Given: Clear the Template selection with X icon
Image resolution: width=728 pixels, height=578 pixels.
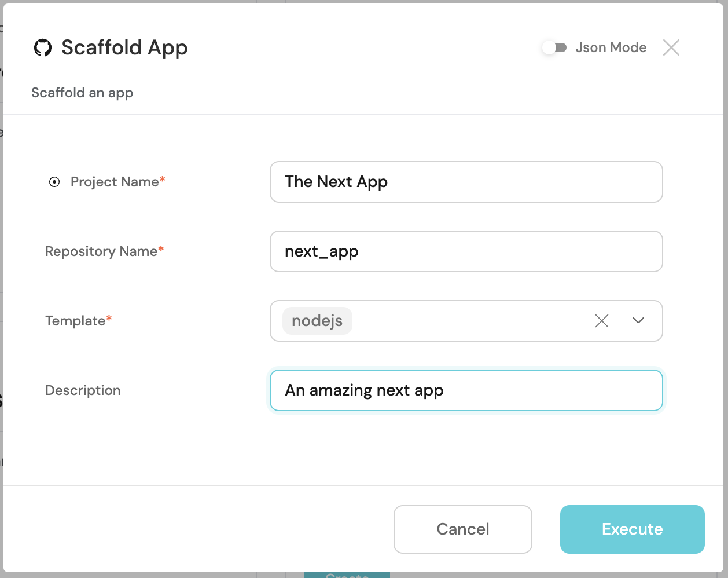Looking at the screenshot, I should tap(602, 321).
